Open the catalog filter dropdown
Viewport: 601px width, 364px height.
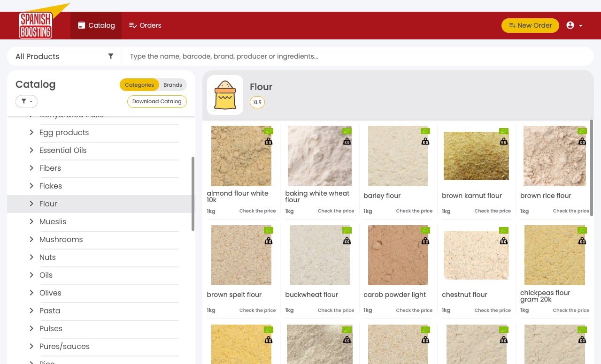(26, 101)
